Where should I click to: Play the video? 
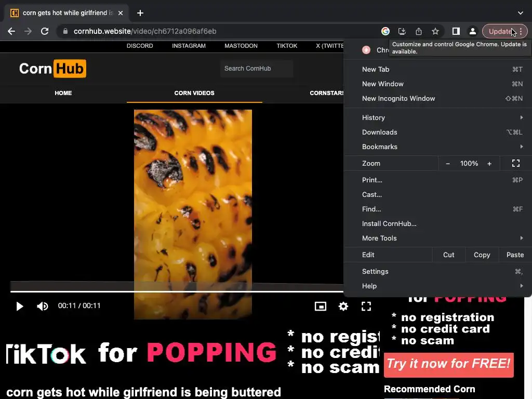coord(20,306)
